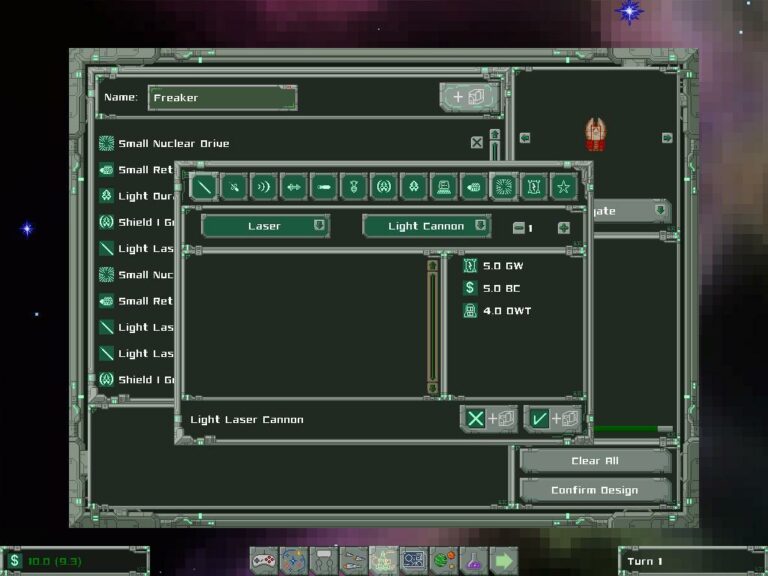768x576 pixels.
Task: Click the component list scroll-up arrow
Action: click(495, 134)
